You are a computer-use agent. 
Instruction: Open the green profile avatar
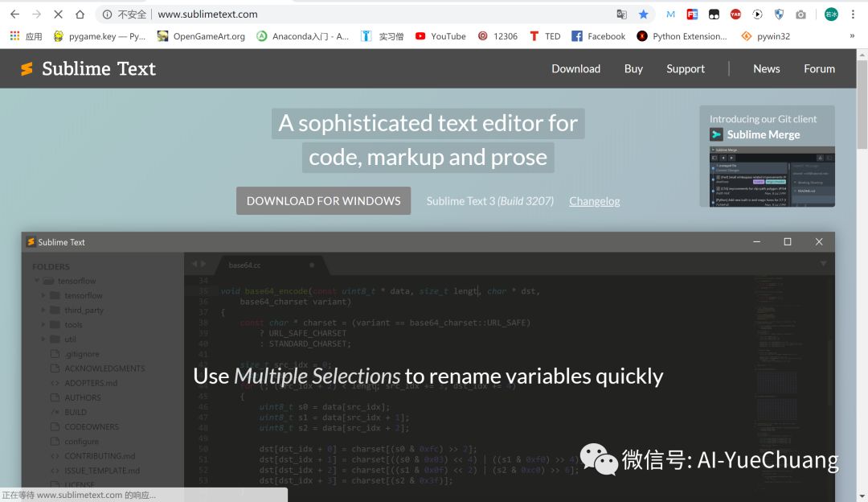831,14
